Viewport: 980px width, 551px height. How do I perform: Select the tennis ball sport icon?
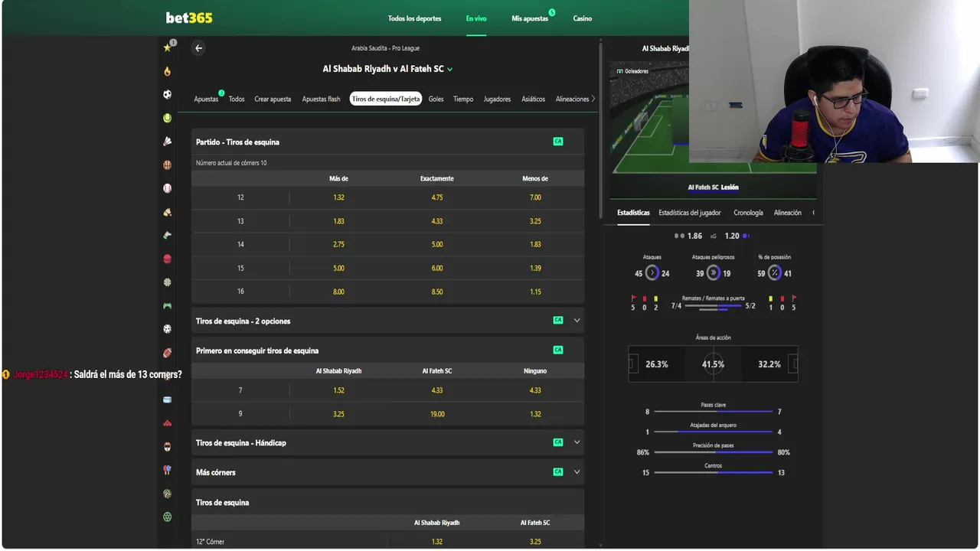coord(167,118)
